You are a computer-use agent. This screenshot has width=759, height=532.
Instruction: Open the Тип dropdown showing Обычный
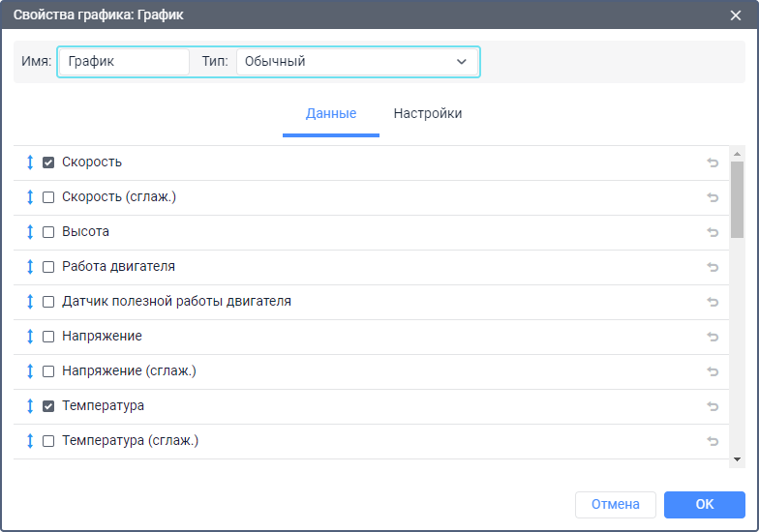pos(356,62)
